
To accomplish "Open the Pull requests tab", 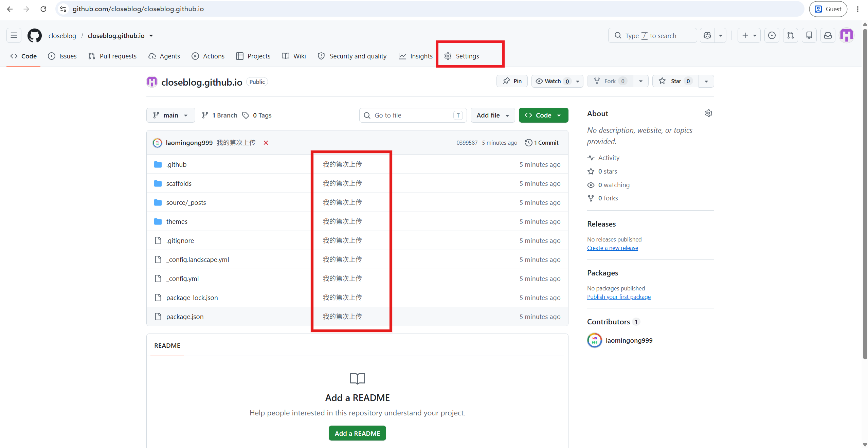I will 112,56.
